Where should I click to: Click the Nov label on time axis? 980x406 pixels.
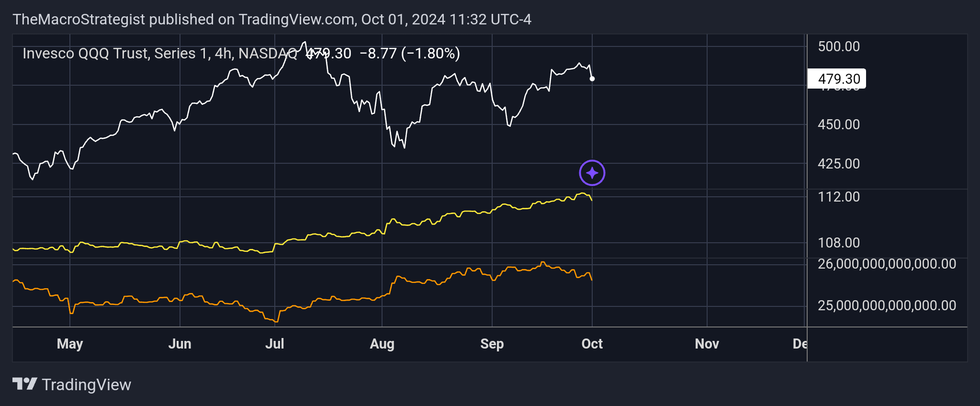click(x=707, y=344)
